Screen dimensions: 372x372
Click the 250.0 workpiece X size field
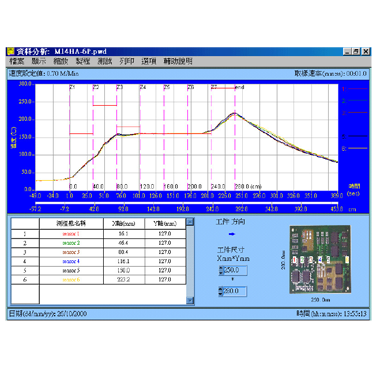click(235, 270)
